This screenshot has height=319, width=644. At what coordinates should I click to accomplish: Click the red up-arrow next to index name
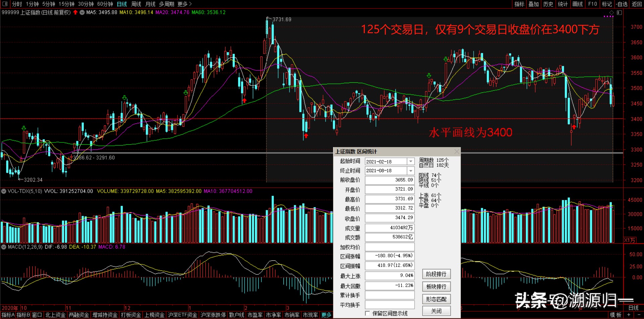(75, 12)
